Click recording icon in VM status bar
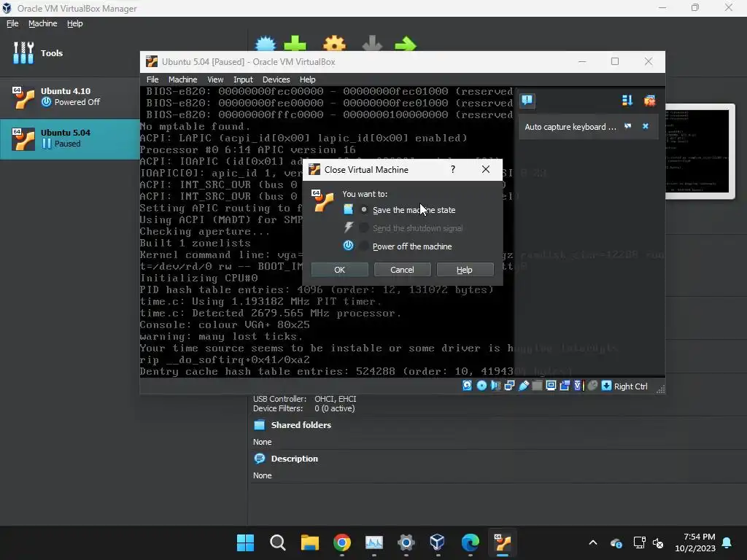Image resolution: width=747 pixels, height=560 pixels. (565, 386)
